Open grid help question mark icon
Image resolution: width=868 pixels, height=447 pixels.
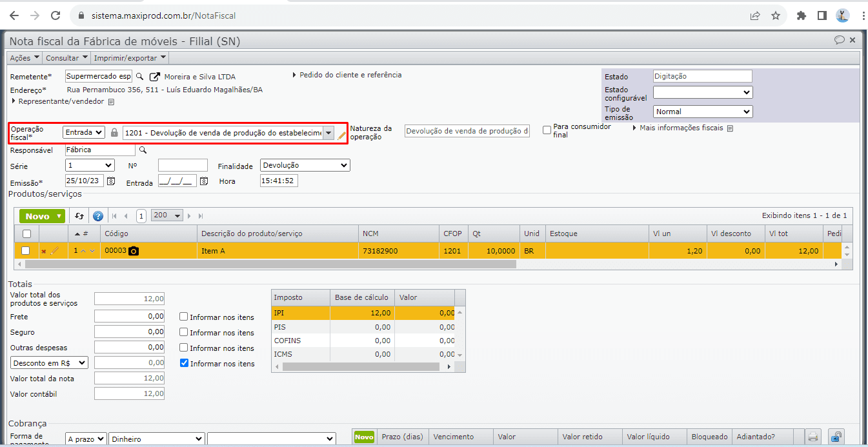pyautogui.click(x=98, y=216)
